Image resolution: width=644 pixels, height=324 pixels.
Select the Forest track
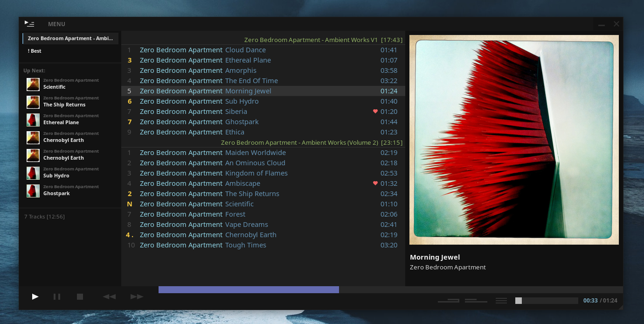click(263, 214)
